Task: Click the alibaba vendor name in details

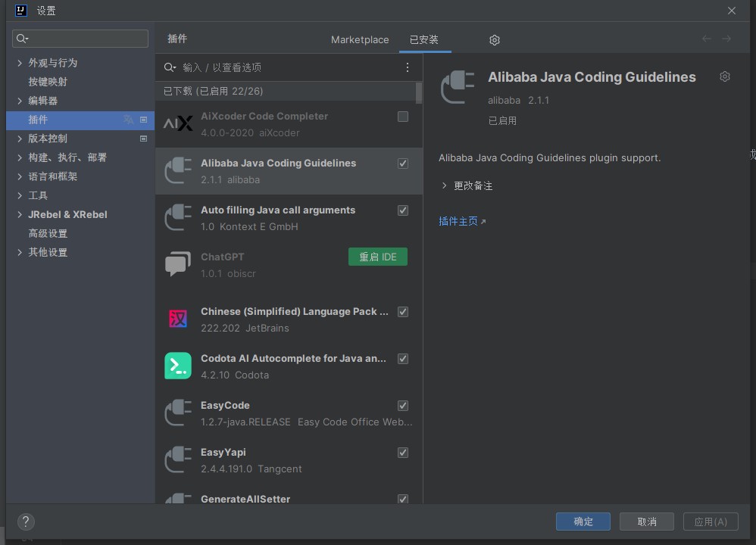Action: pos(504,100)
